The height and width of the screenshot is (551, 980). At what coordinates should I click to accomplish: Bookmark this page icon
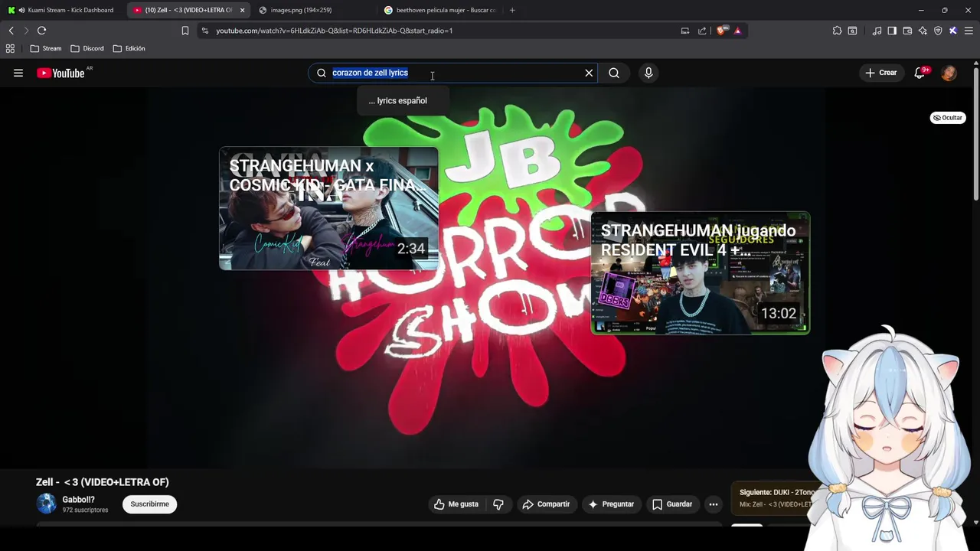pos(185,31)
